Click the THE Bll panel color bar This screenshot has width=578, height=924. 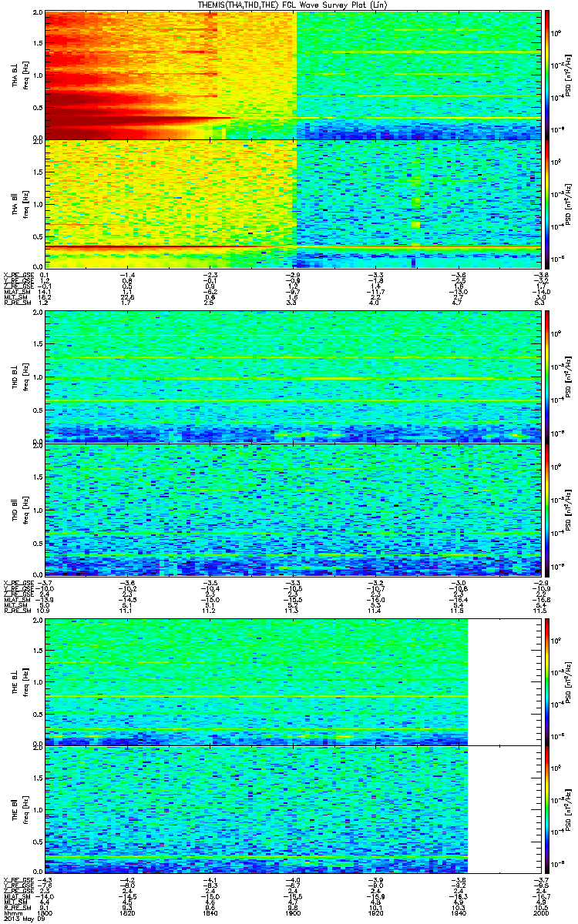click(547, 808)
